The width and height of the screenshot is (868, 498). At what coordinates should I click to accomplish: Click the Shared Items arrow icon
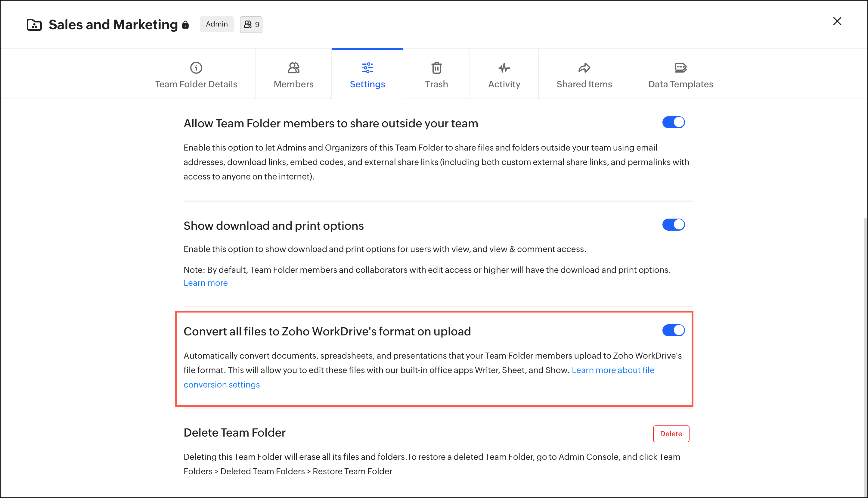(584, 68)
